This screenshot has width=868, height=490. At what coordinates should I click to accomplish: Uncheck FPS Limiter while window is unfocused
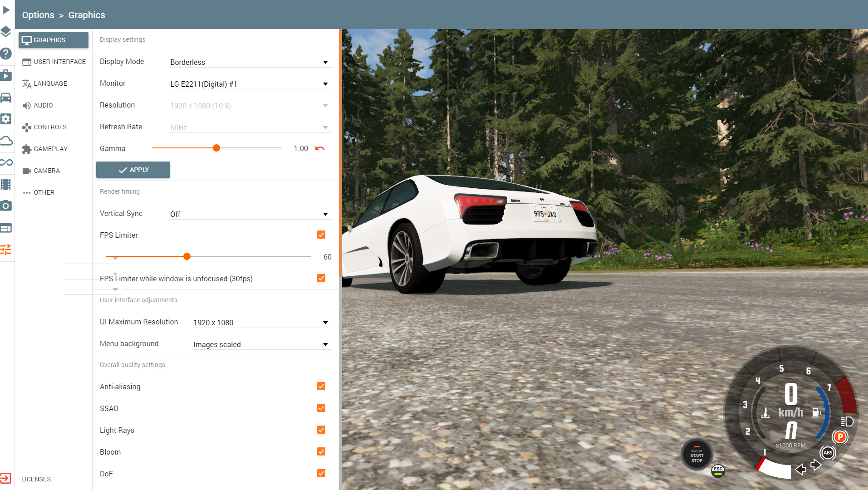pos(321,278)
